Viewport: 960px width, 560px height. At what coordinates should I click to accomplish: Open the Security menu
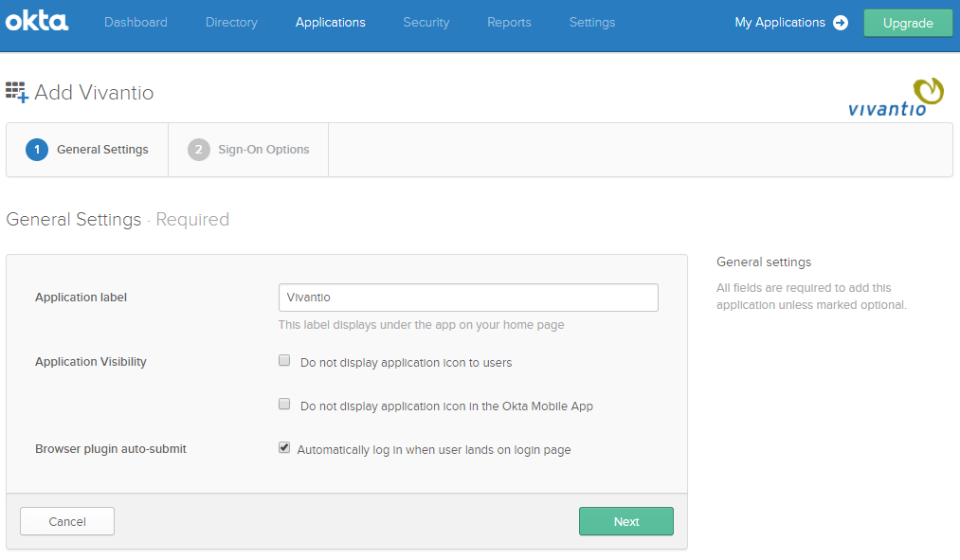coord(426,23)
